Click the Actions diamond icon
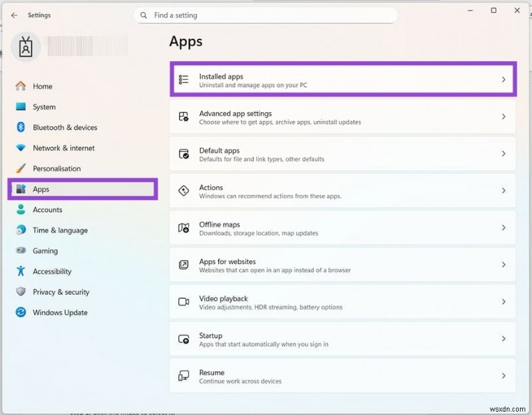 coord(184,190)
